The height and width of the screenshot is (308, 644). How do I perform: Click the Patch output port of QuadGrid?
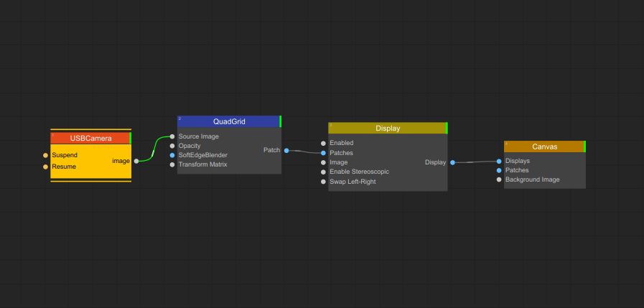pyautogui.click(x=286, y=150)
